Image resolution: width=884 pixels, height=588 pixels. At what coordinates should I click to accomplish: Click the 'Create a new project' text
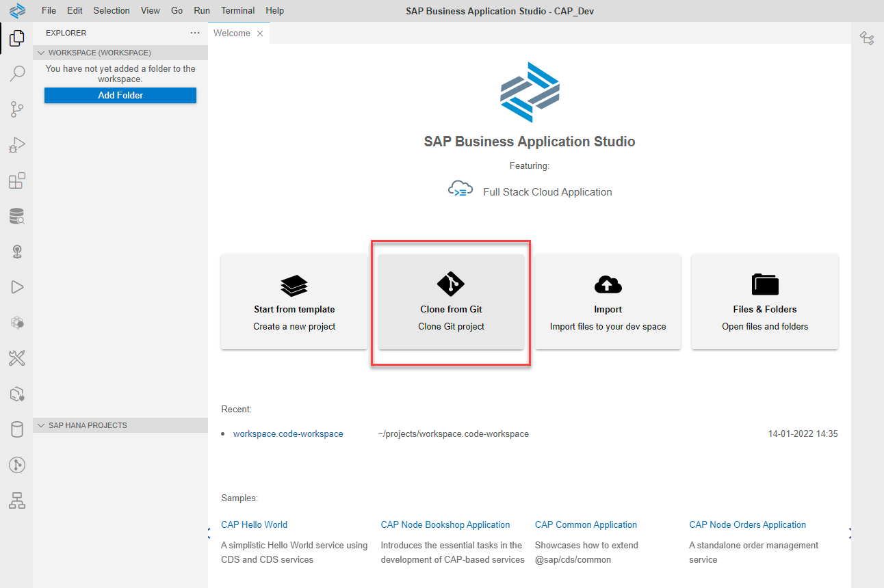tap(294, 327)
